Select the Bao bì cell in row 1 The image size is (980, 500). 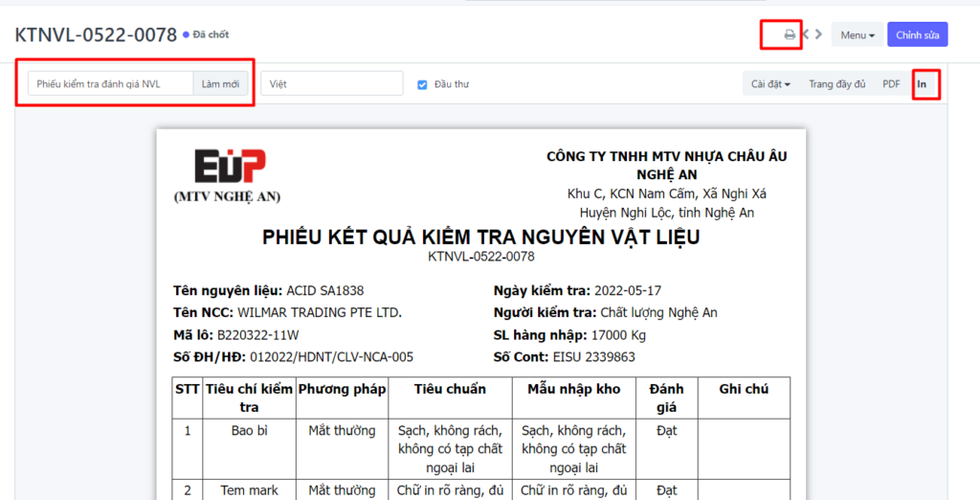[249, 431]
